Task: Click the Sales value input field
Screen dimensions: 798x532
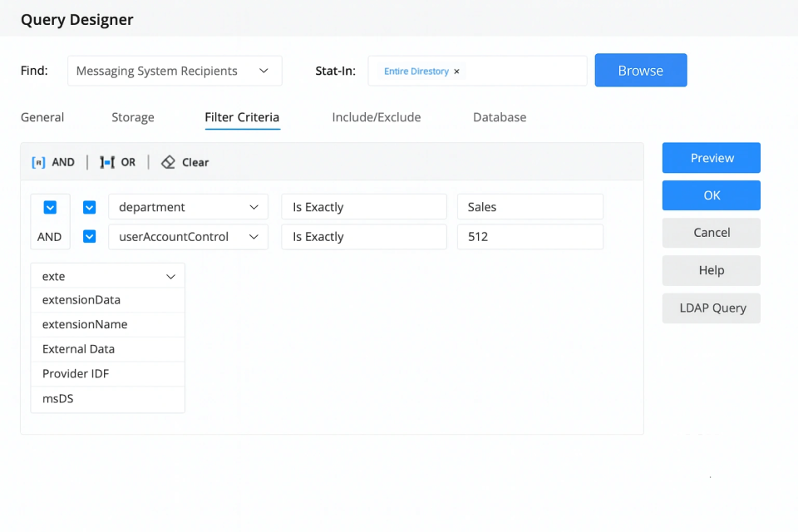Action: tap(530, 207)
